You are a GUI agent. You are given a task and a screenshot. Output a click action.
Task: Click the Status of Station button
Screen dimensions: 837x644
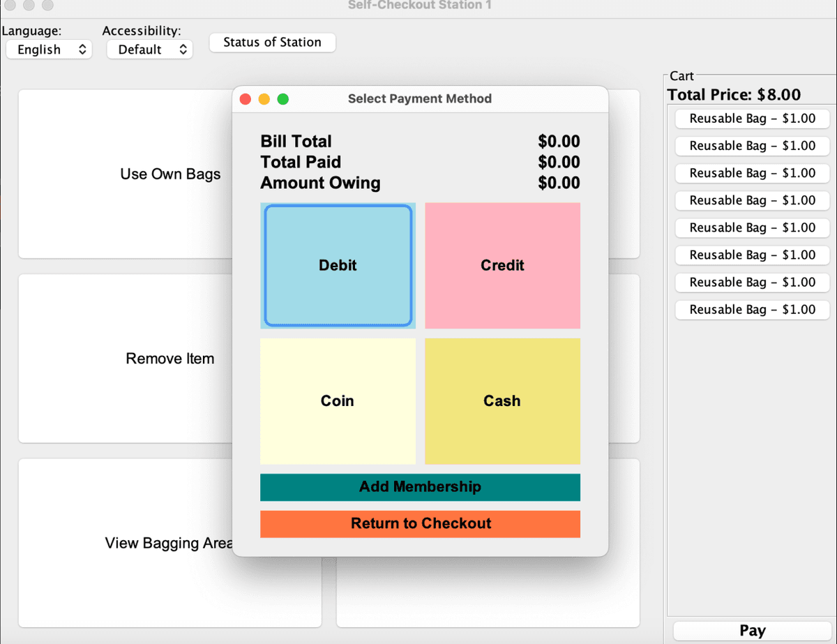point(272,43)
